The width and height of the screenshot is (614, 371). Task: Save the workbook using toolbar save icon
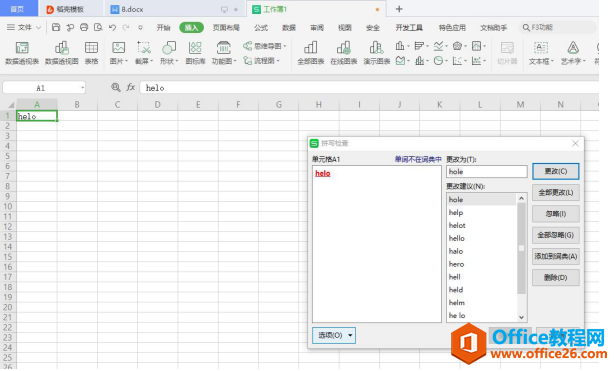pos(56,27)
